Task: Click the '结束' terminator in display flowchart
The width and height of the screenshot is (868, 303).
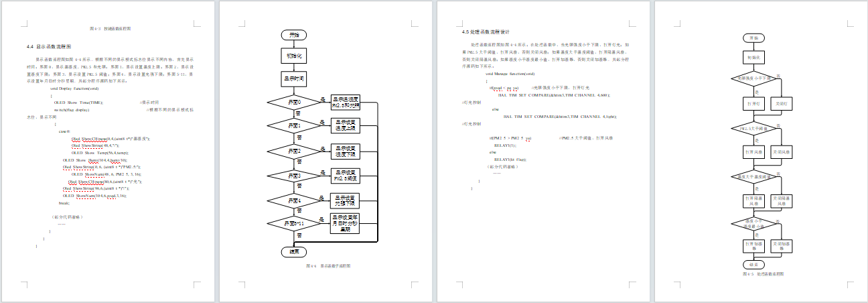Action: [293, 251]
